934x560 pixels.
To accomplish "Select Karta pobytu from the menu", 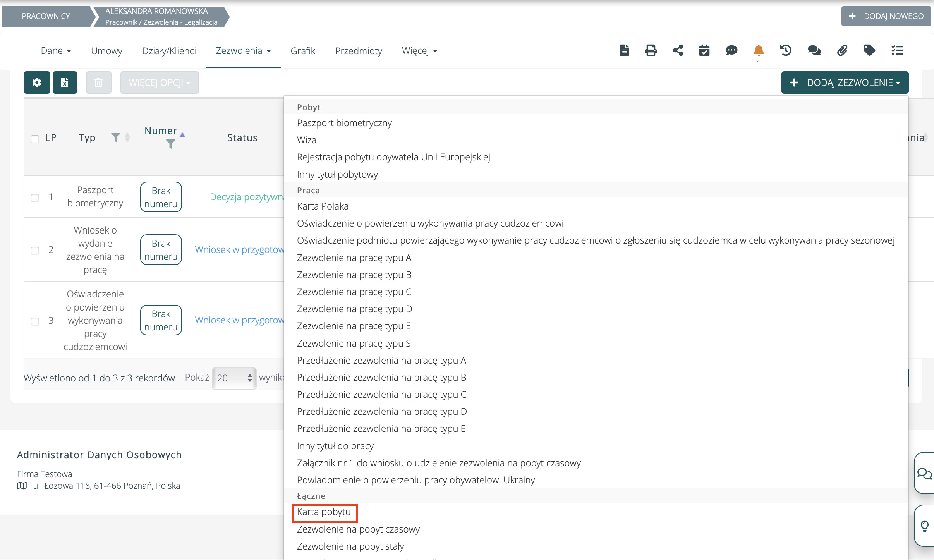I will click(324, 512).
